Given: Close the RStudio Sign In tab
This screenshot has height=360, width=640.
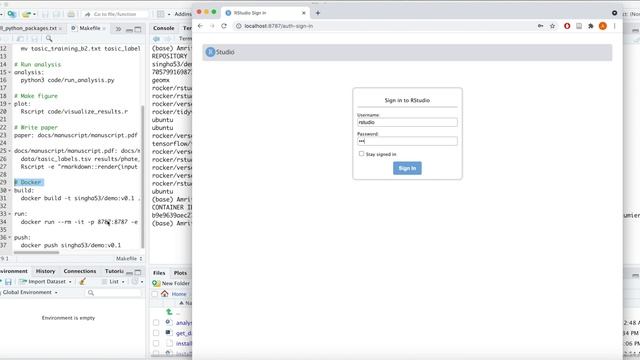Looking at the screenshot, I should click(304, 13).
